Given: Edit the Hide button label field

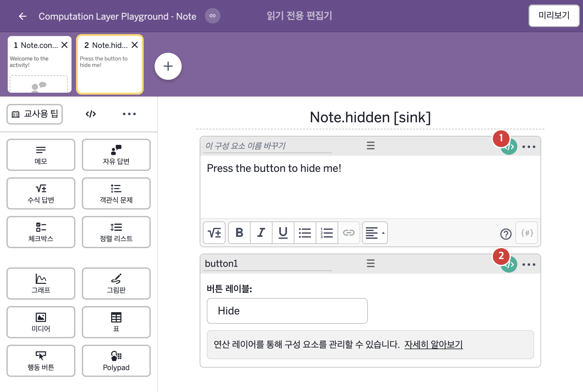Looking at the screenshot, I should (x=287, y=311).
